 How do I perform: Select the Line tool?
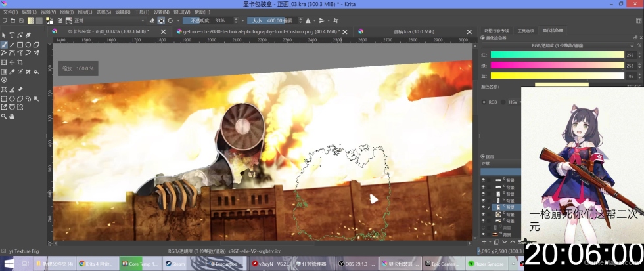click(12, 44)
